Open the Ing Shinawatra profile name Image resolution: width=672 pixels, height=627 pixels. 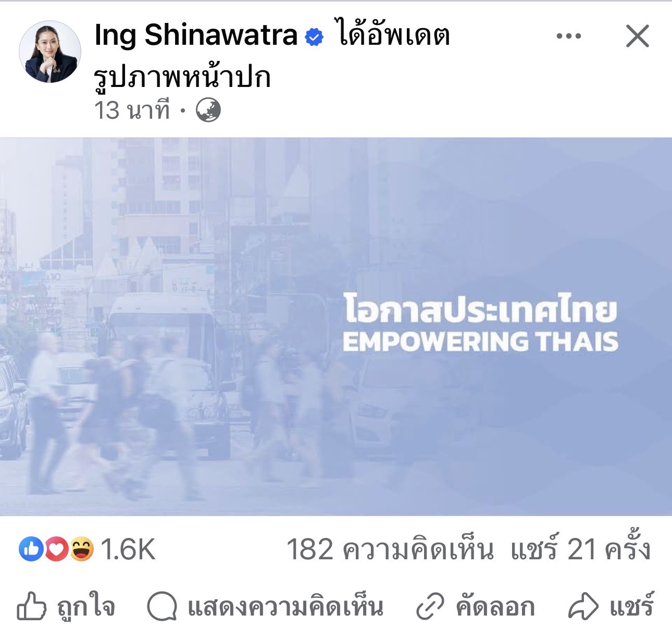tap(196, 35)
